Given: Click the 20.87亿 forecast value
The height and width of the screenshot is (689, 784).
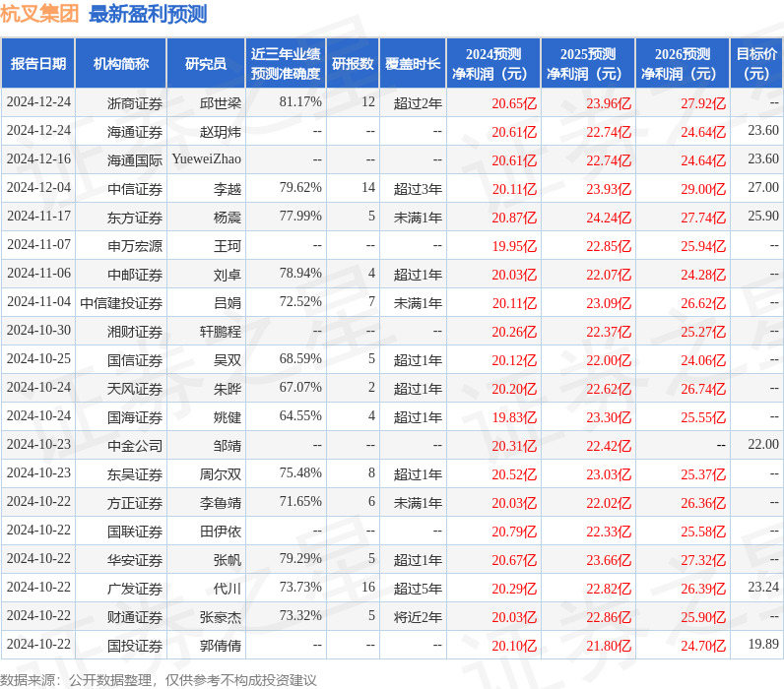Looking at the screenshot, I should (514, 218).
